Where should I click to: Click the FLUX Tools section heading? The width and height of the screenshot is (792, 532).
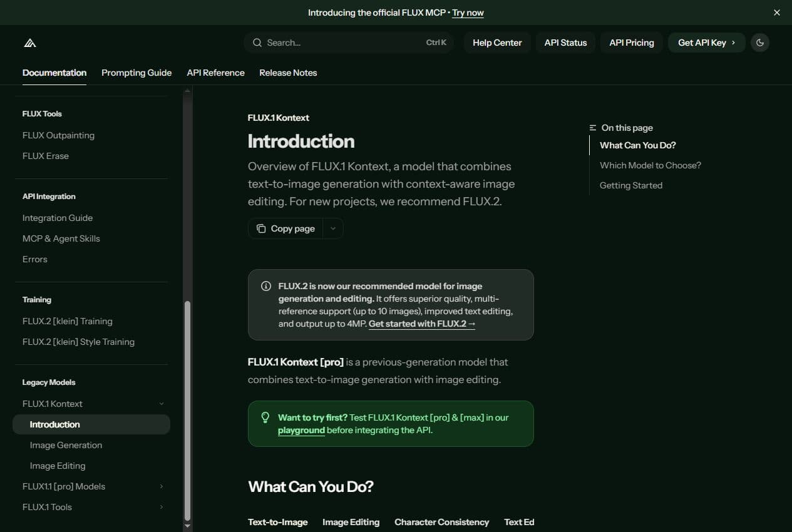click(42, 114)
